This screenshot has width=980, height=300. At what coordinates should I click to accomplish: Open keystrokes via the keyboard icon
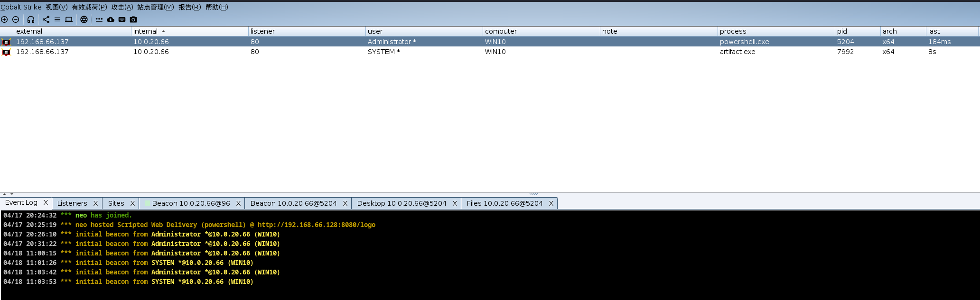(122, 19)
